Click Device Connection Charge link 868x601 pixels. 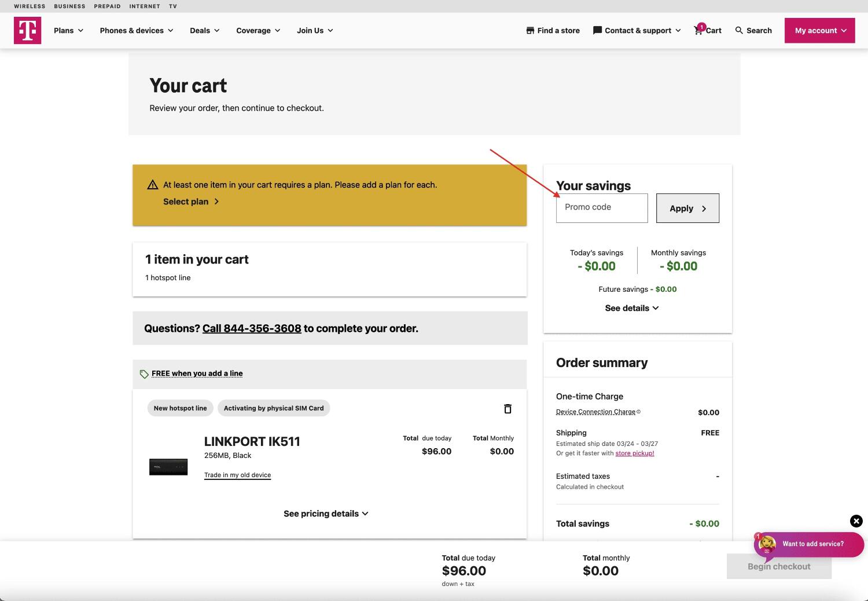tap(595, 412)
